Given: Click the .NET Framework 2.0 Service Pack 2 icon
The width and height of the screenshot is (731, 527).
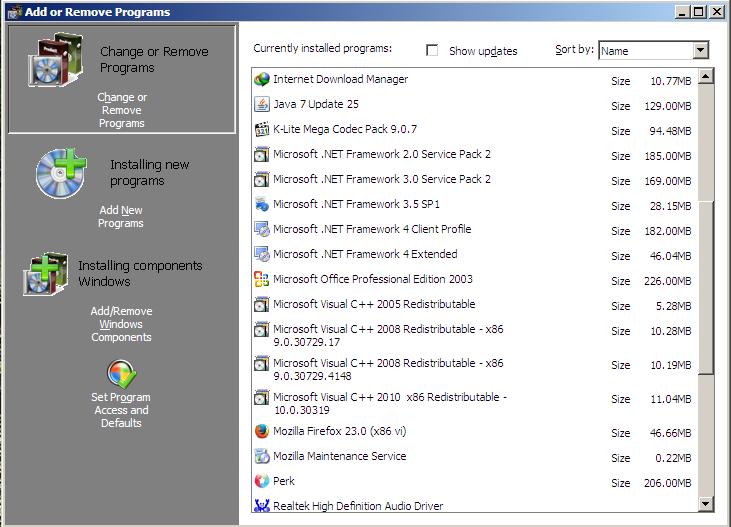Looking at the screenshot, I should coord(262,154).
